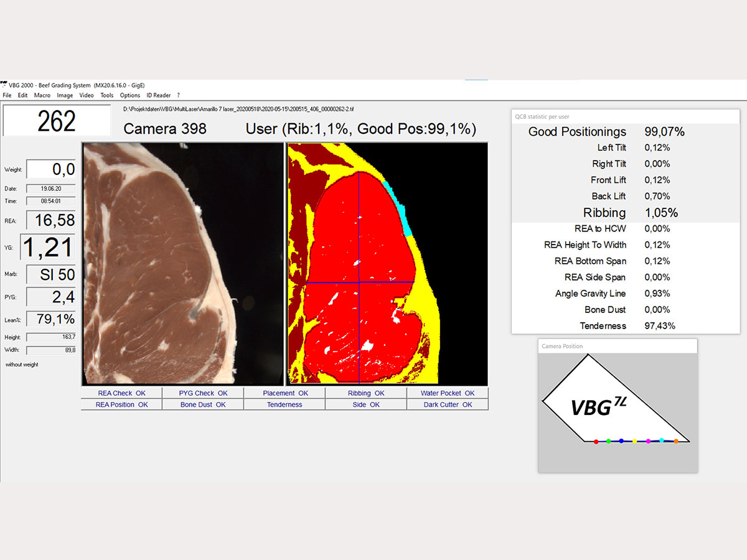Image resolution: width=747 pixels, height=560 pixels.
Task: Open the Options menu
Action: 130,95
